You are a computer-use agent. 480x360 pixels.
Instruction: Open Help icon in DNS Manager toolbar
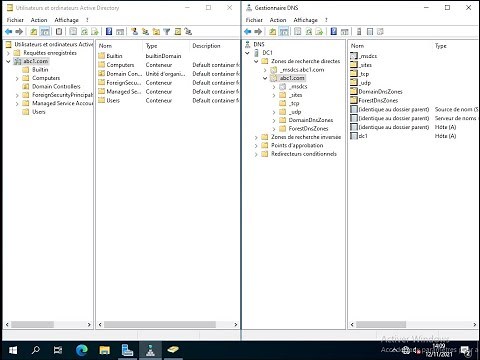pyautogui.click(x=334, y=32)
